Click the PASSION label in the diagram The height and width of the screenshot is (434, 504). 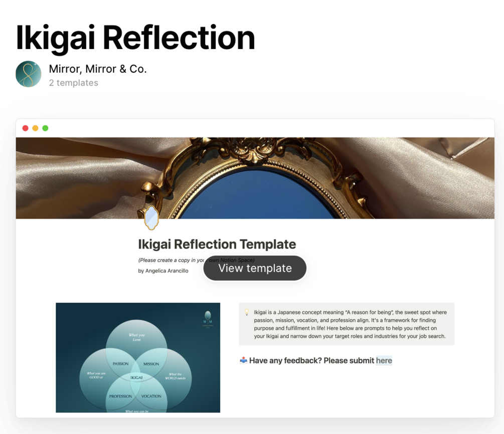coord(120,364)
